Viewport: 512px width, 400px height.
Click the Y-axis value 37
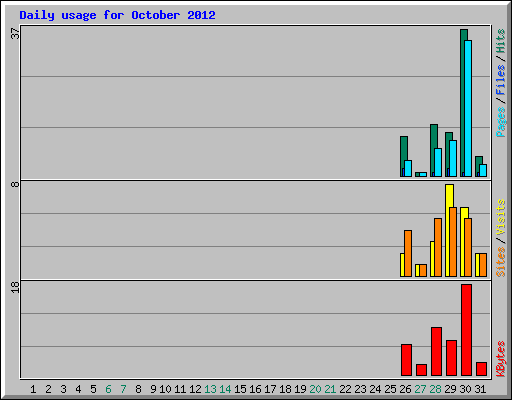15,33
